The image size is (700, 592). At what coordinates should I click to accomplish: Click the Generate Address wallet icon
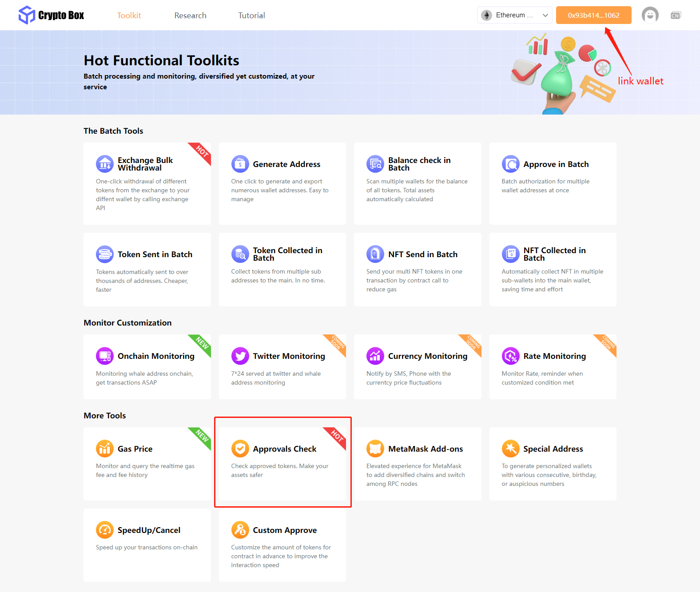pos(240,164)
